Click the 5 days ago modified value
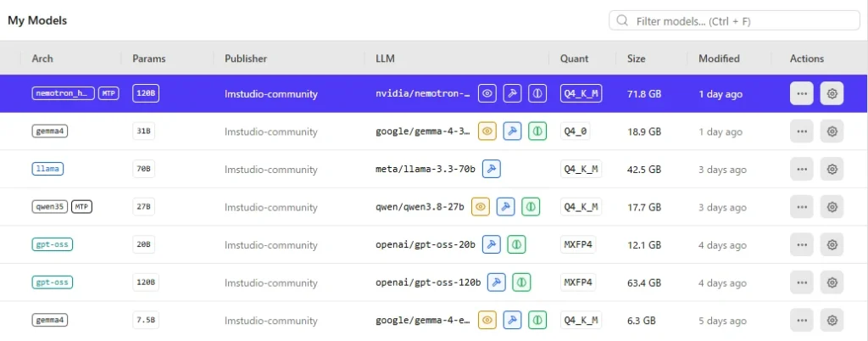Image resolution: width=868 pixels, height=341 pixels. point(722,321)
